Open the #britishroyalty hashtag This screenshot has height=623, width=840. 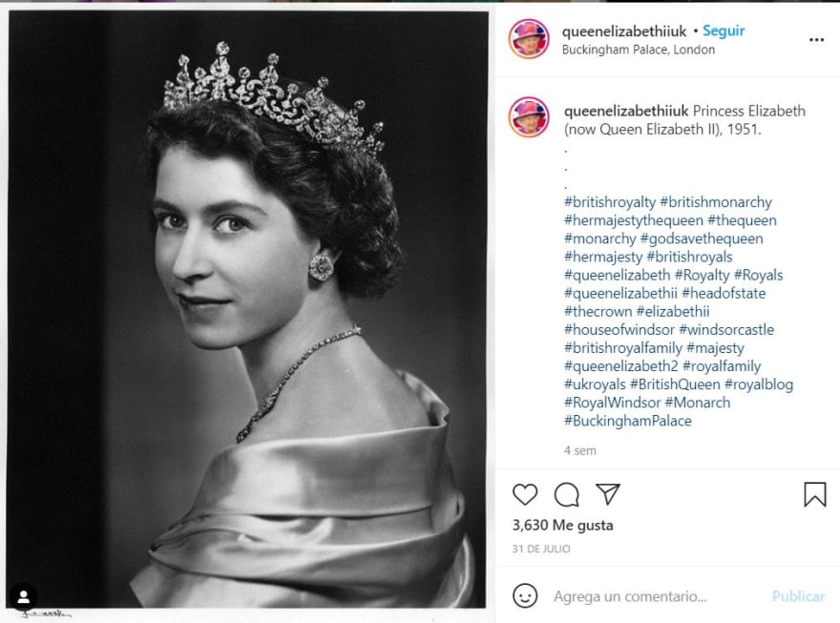610,202
